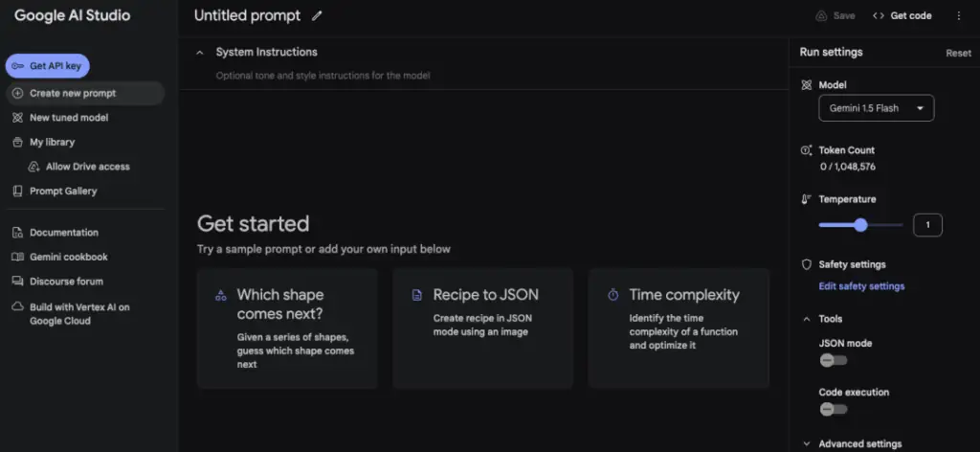Open Prompt Gallery in the sidebar
The image size is (980, 452).
[62, 191]
